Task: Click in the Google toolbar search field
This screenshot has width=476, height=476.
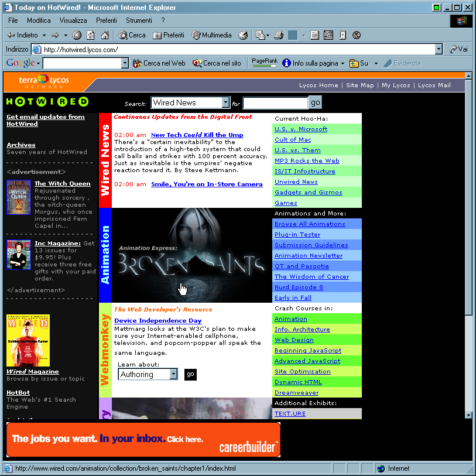Action: pos(83,63)
